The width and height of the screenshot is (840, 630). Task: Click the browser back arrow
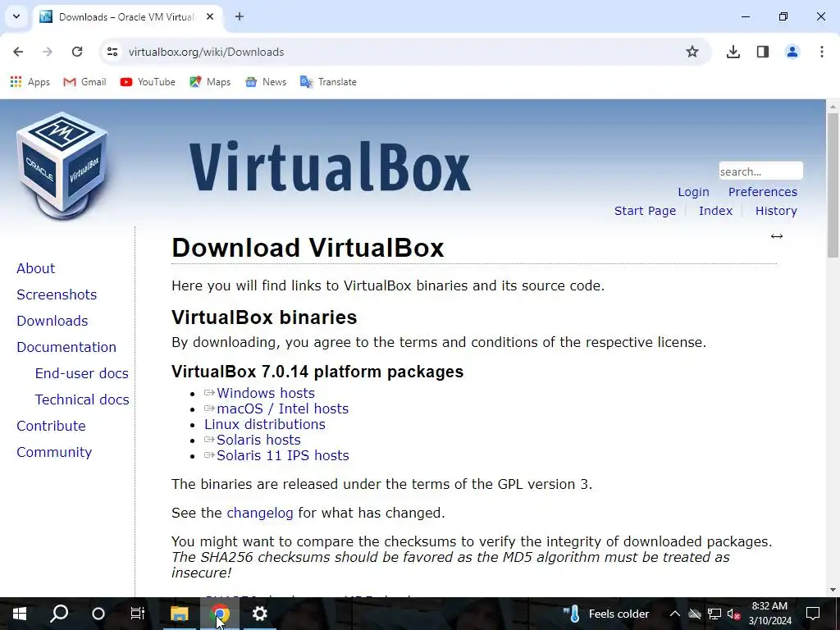[18, 52]
